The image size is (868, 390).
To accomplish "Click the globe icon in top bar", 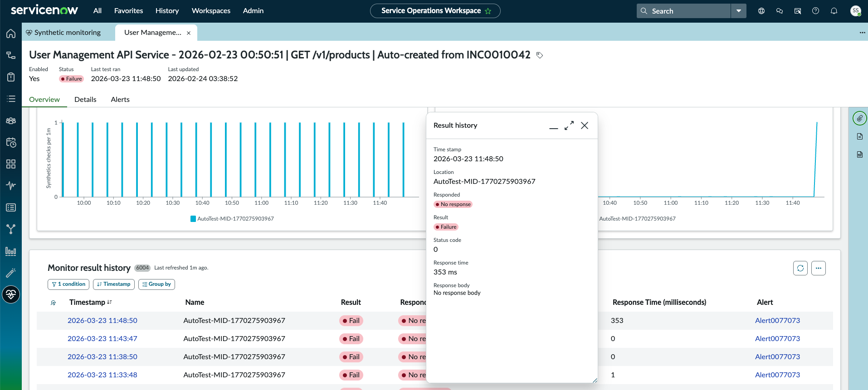I will click(761, 11).
